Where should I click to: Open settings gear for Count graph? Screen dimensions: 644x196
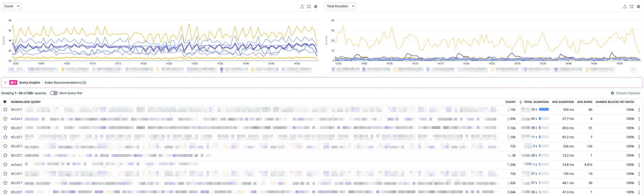tap(316, 7)
